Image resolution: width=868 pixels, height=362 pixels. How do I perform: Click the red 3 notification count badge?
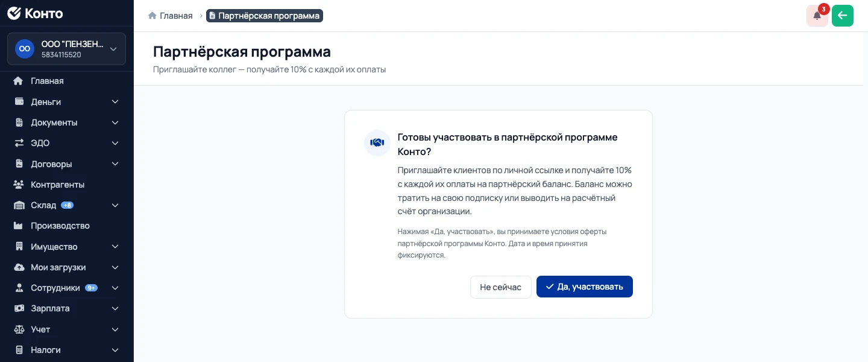tap(823, 9)
